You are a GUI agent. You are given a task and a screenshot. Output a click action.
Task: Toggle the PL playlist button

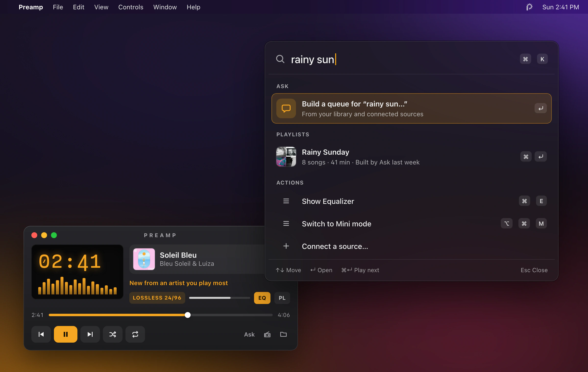[x=282, y=298]
